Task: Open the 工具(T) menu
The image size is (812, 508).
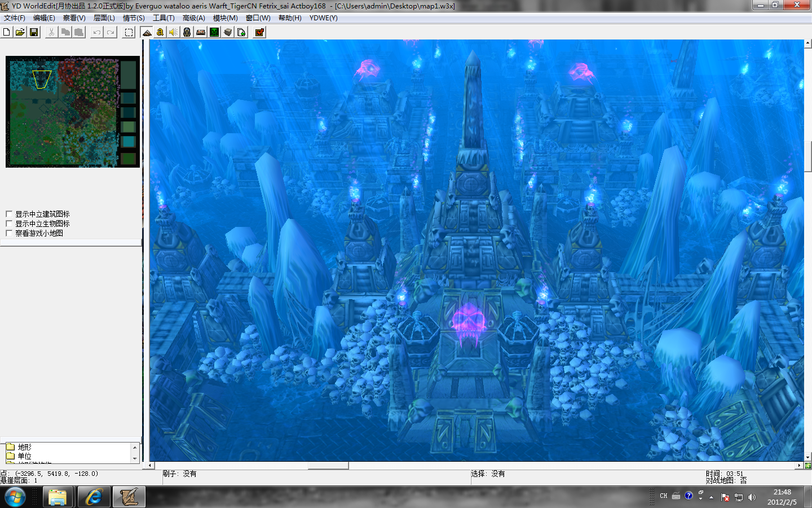Action: [164, 18]
